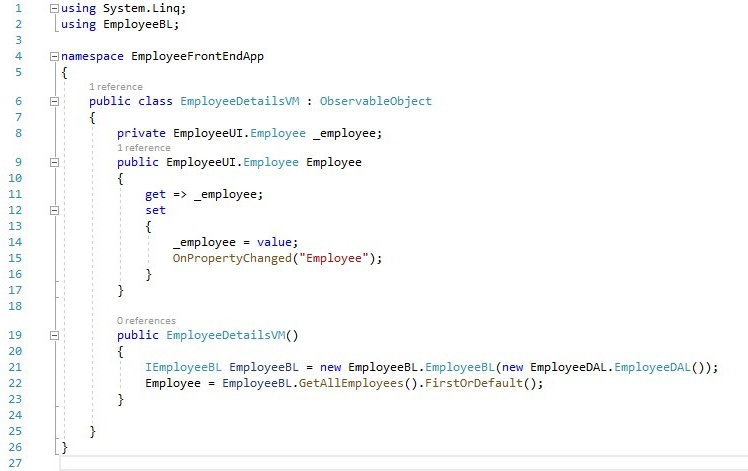Open the '1 reference' CodeLens above the class declaration
Viewport: 748px width, 471px height.
pyautogui.click(x=116, y=87)
